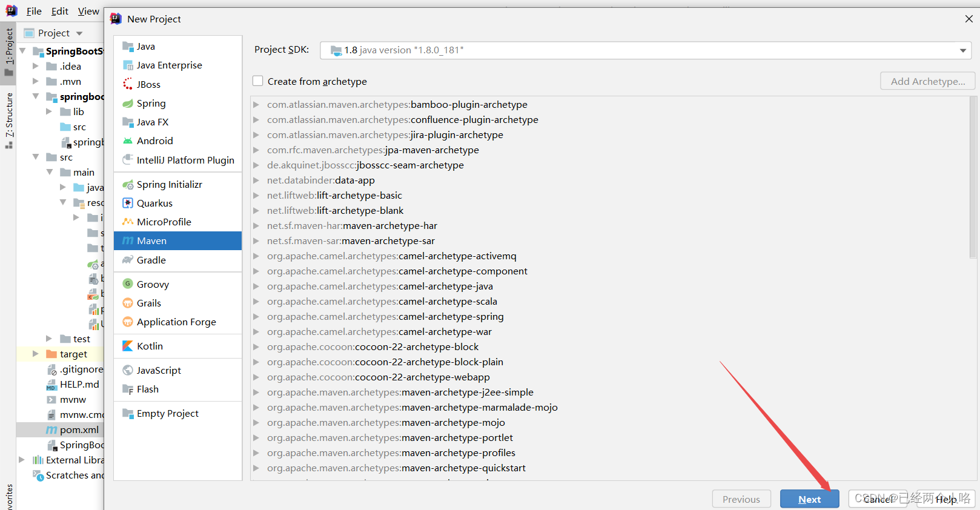The image size is (980, 510).
Task: Pick the Quarkus icon
Action: [128, 203]
